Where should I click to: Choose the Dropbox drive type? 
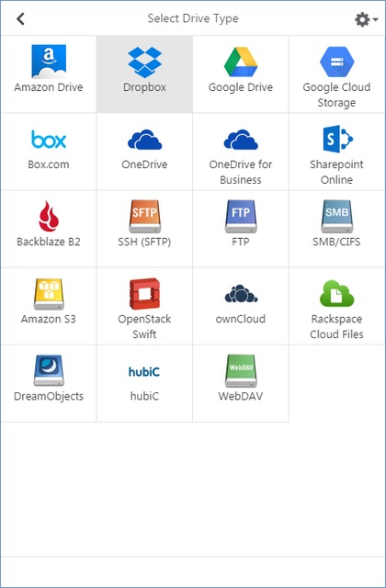[x=145, y=74]
